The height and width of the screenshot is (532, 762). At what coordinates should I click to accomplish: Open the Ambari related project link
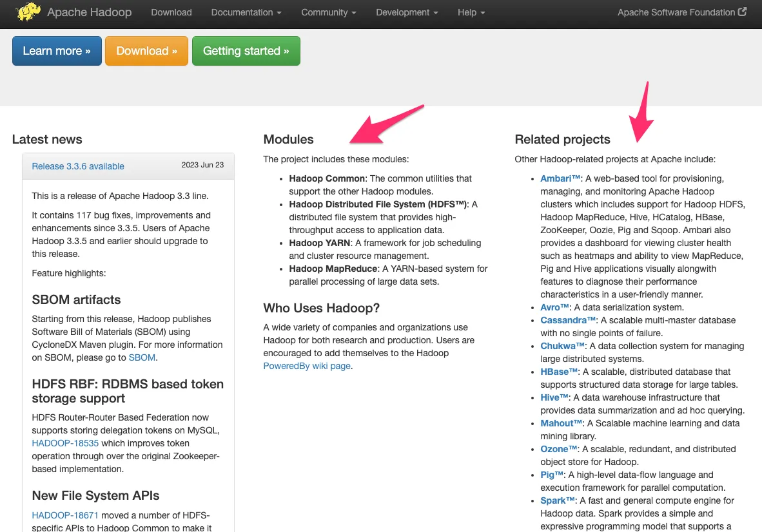tap(560, 178)
